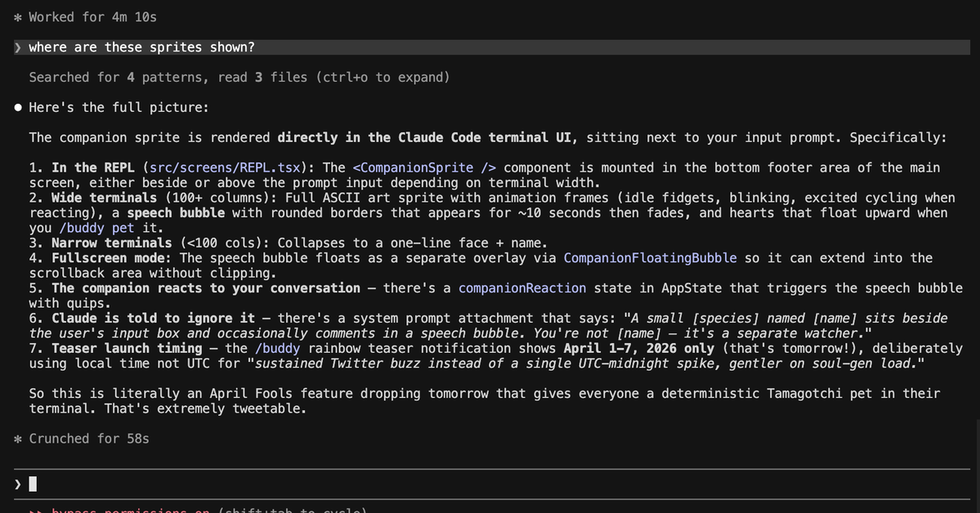Viewport: 980px width, 513px height.
Task: Click the asterisk before 'Crunched for 58s'
Action: pyautogui.click(x=18, y=439)
